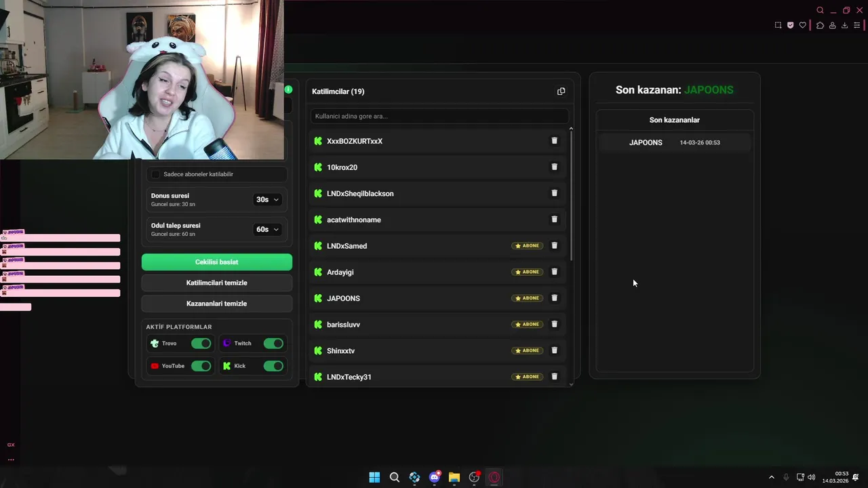Select participant name acatwithnoname
The height and width of the screenshot is (488, 868).
click(x=354, y=220)
